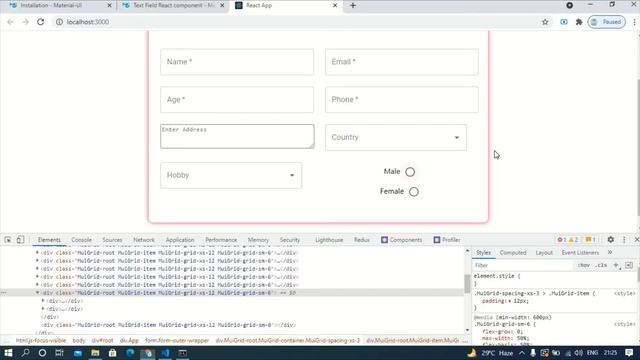
Task: Toggle the .cls class editor
Action: pos(601,265)
